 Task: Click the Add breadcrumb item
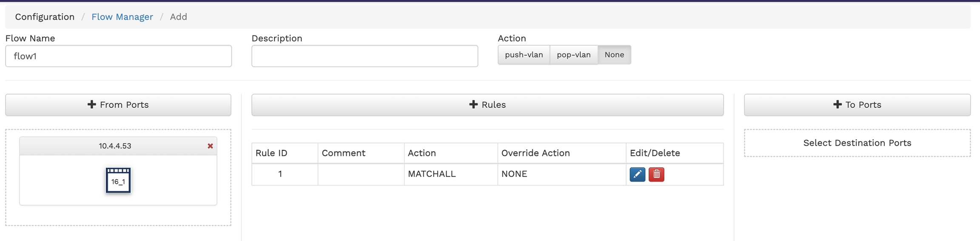pos(178,17)
